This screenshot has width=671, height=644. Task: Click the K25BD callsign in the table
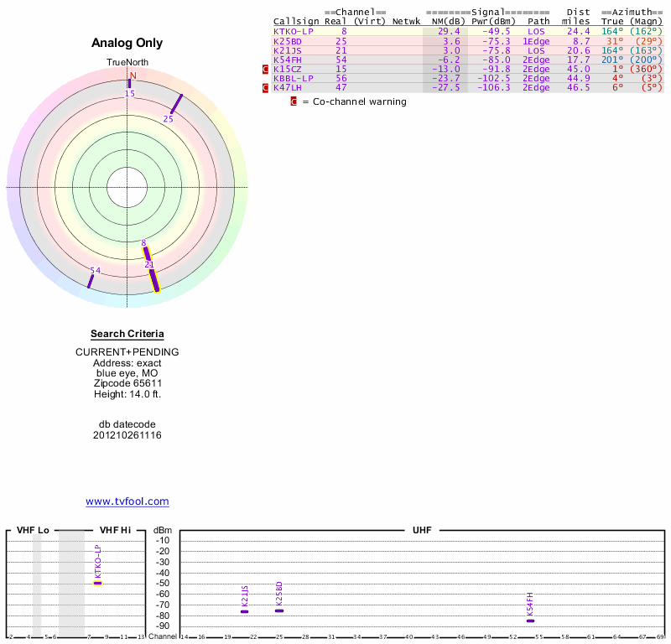(288, 41)
